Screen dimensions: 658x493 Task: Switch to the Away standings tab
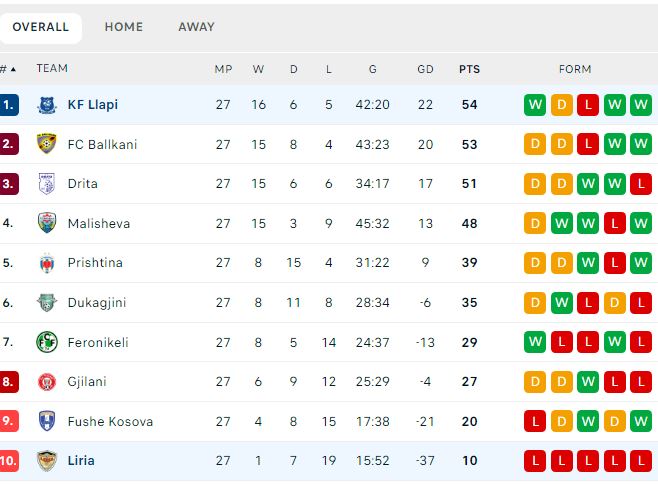(x=196, y=27)
